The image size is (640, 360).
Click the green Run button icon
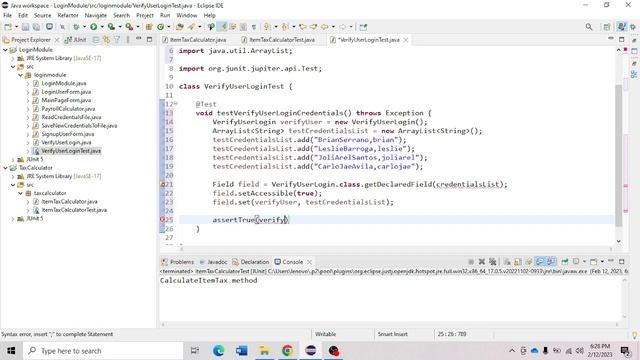(93, 27)
